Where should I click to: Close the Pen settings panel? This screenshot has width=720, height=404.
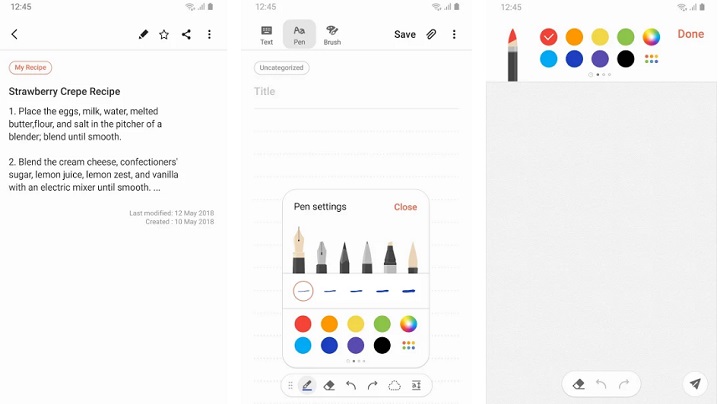[x=405, y=207]
